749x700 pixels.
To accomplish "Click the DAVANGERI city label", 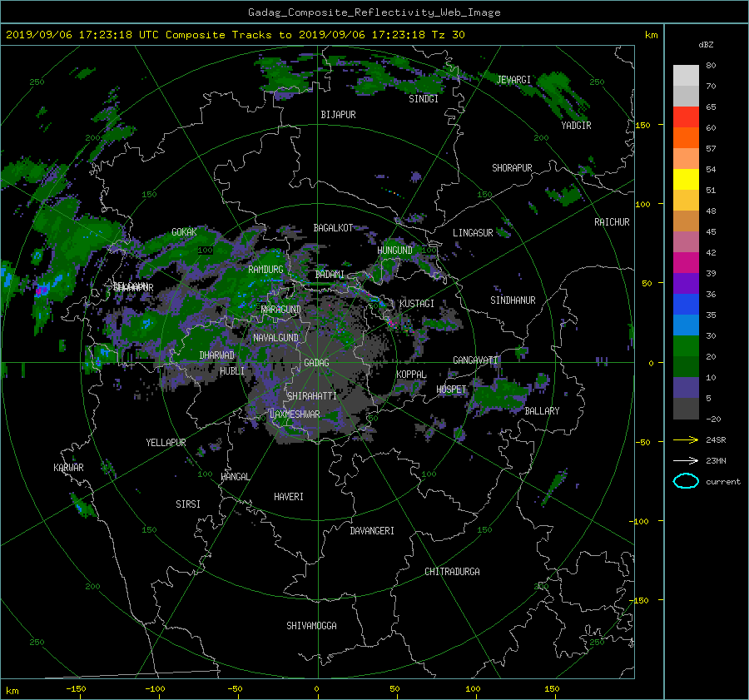I will tap(372, 531).
